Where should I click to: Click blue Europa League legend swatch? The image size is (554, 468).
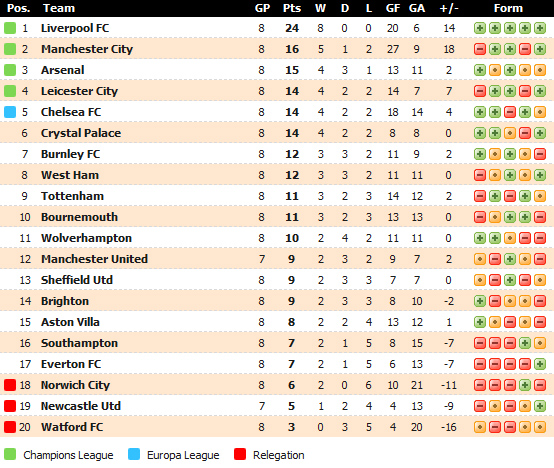tap(134, 454)
